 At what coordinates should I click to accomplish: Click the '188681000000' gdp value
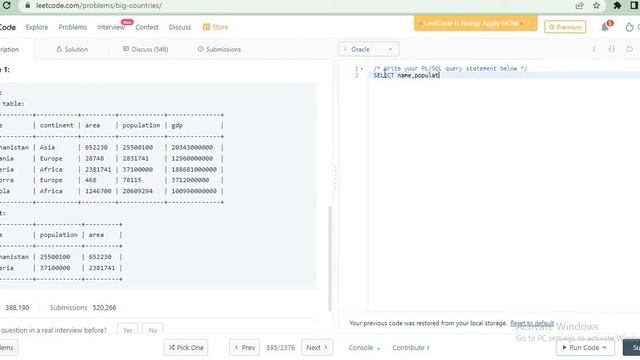tap(194, 169)
